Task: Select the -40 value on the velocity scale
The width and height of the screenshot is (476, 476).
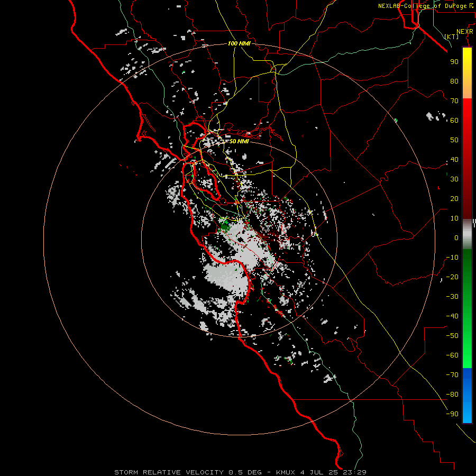Action: pyautogui.click(x=452, y=316)
